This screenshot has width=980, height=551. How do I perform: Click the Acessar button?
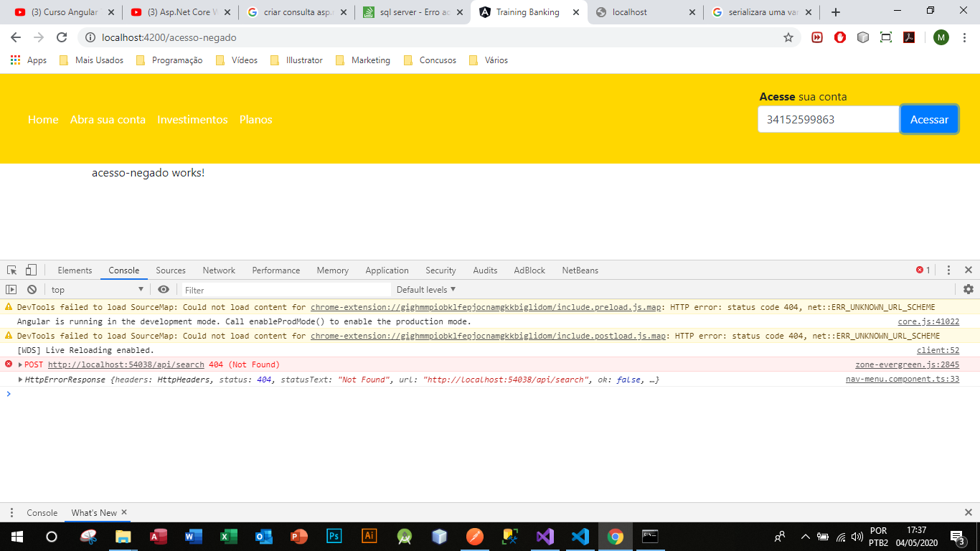(x=929, y=119)
